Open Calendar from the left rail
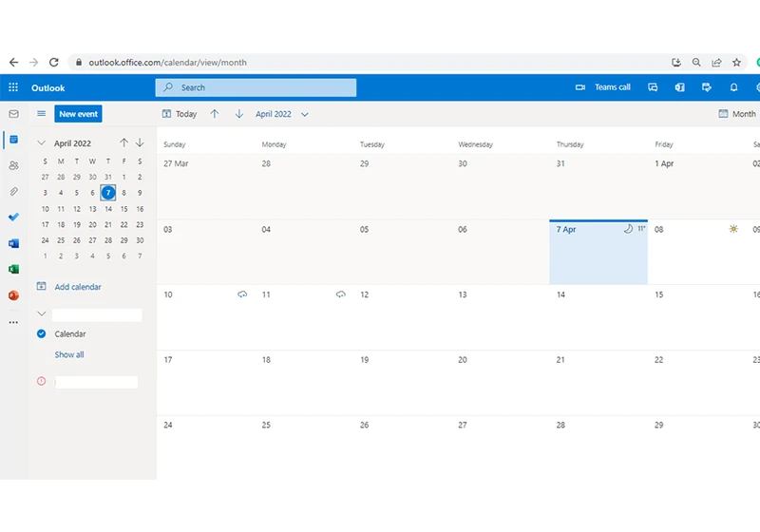760x532 pixels. click(x=13, y=140)
